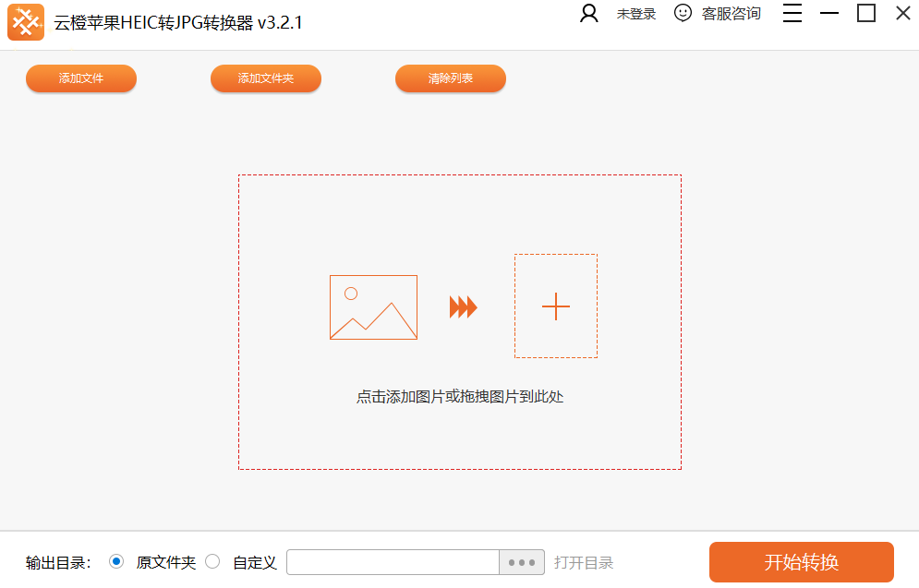The image size is (919, 588).
Task: Click the Yuncheng converter app logo
Action: (x=25, y=21)
